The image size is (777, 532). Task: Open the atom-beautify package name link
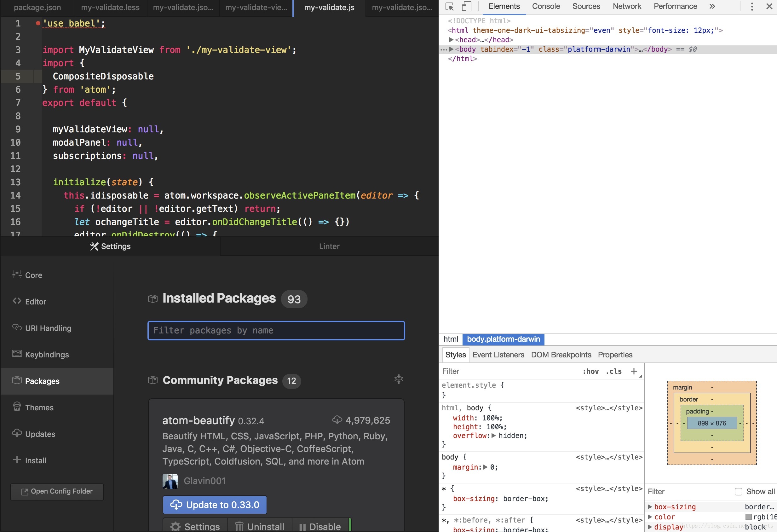point(199,420)
